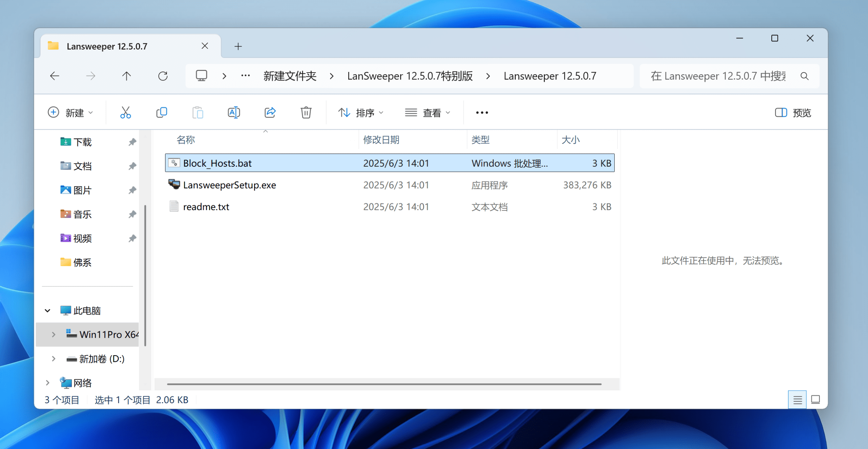Click the Share icon in toolbar
868x449 pixels.
point(270,112)
